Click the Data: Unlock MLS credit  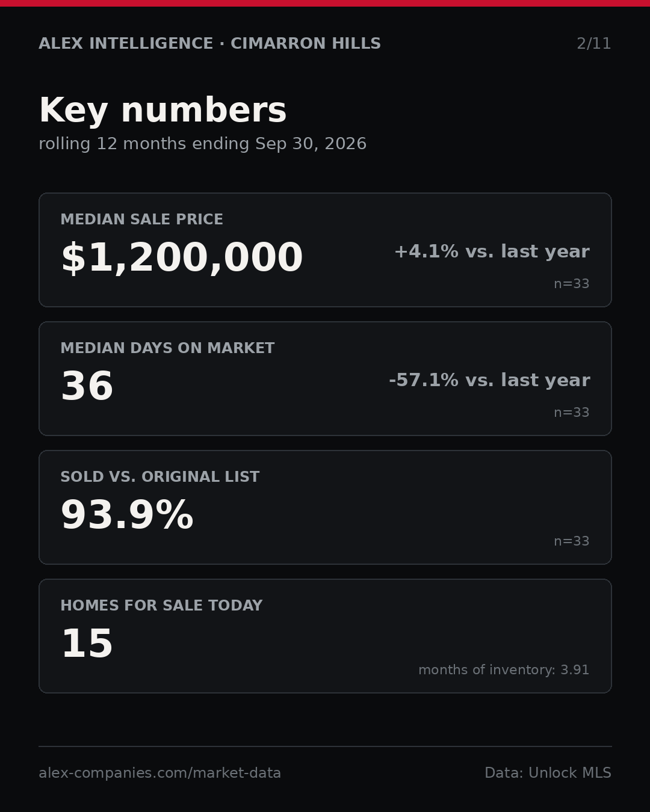[548, 773]
